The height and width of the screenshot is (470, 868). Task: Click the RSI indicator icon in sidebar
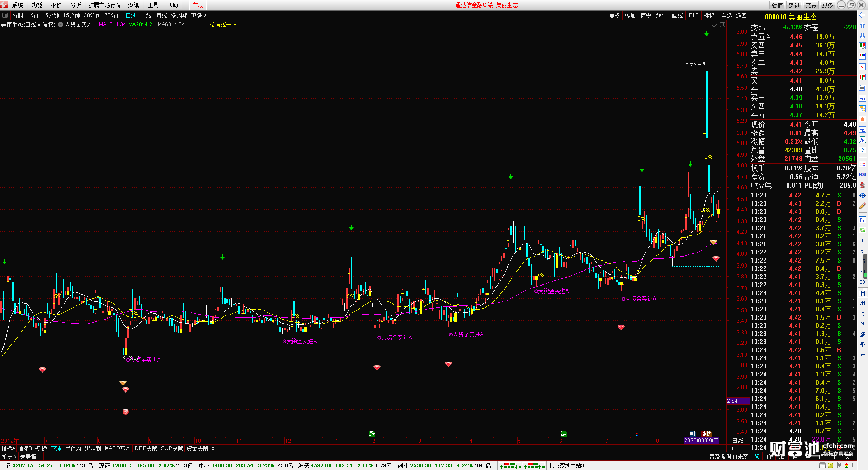[862, 174]
